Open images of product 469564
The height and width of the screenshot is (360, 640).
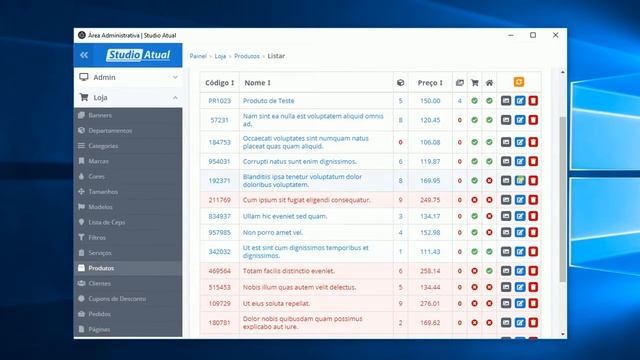pos(506,271)
